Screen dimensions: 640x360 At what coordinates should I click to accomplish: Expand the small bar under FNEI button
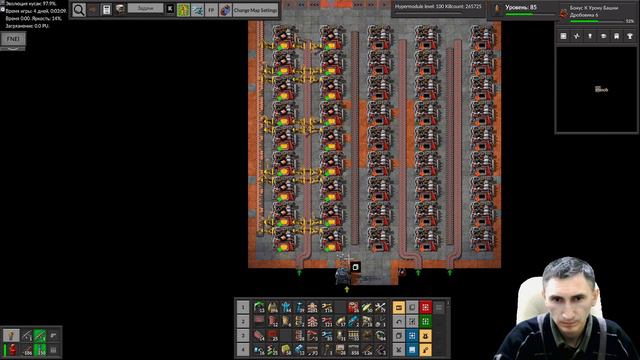[x=13, y=49]
